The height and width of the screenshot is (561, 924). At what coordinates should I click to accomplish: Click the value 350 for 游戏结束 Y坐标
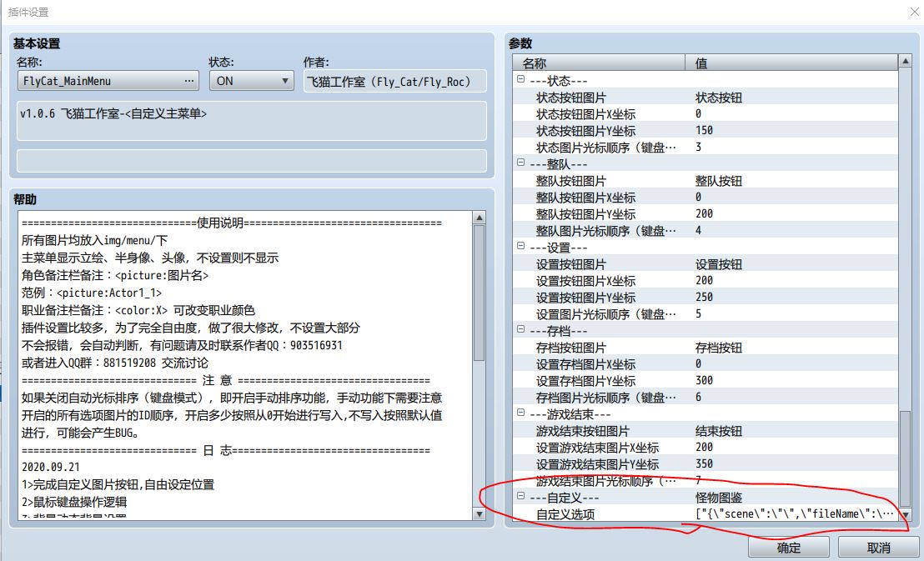pyautogui.click(x=704, y=463)
